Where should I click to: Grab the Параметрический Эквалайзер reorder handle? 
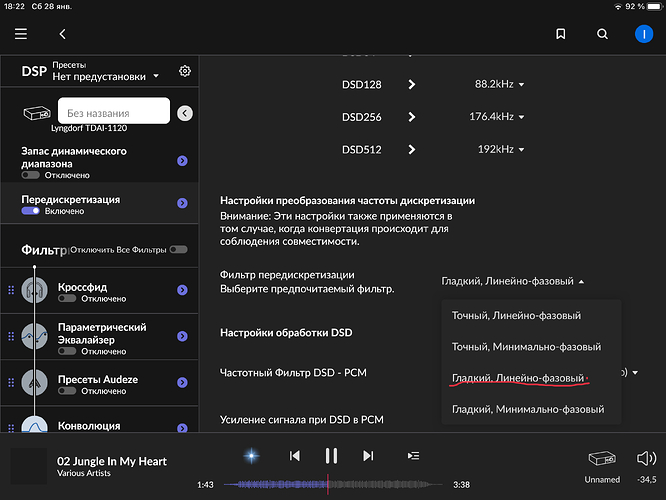point(11,336)
